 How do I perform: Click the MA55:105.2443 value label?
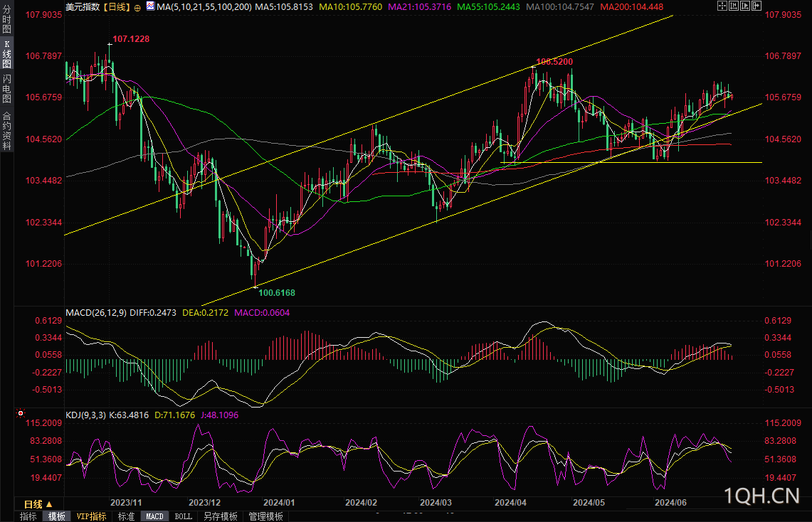pyautogui.click(x=488, y=6)
